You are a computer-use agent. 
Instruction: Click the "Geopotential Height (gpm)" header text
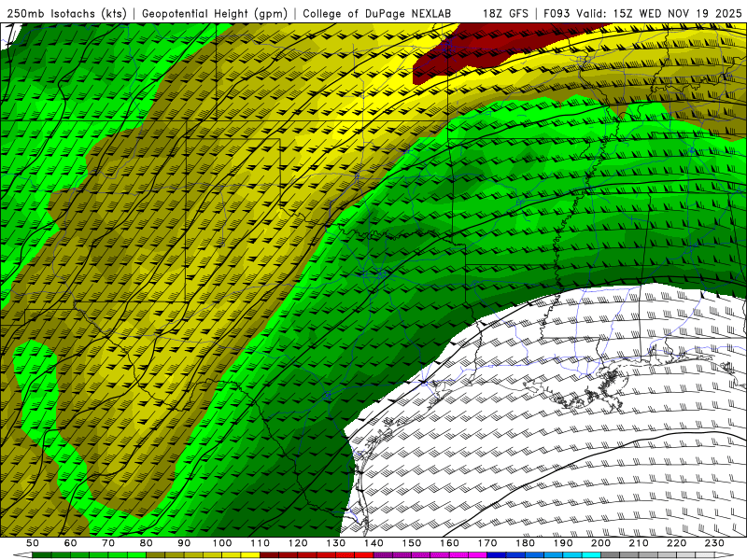(215, 14)
